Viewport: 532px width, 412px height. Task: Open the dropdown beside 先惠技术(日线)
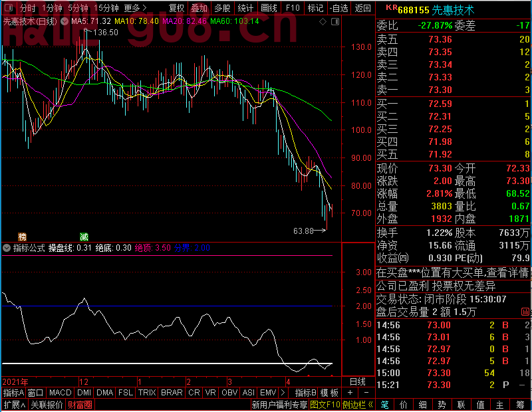click(65, 21)
